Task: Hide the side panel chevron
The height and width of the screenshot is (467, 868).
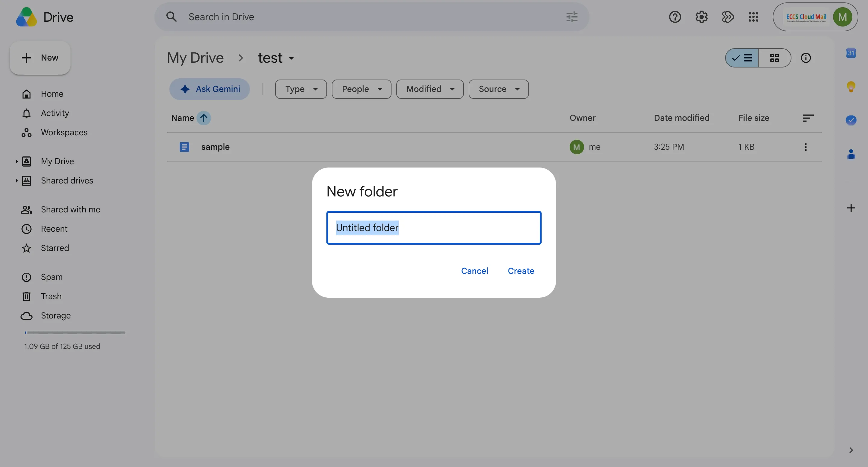Action: coord(851,450)
